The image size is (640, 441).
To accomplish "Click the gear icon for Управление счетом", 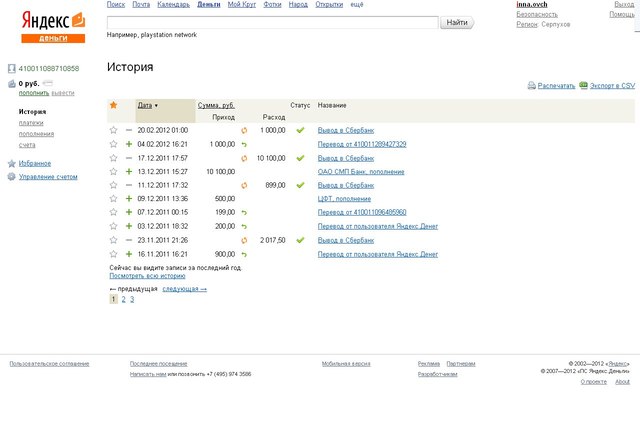I will tap(12, 177).
